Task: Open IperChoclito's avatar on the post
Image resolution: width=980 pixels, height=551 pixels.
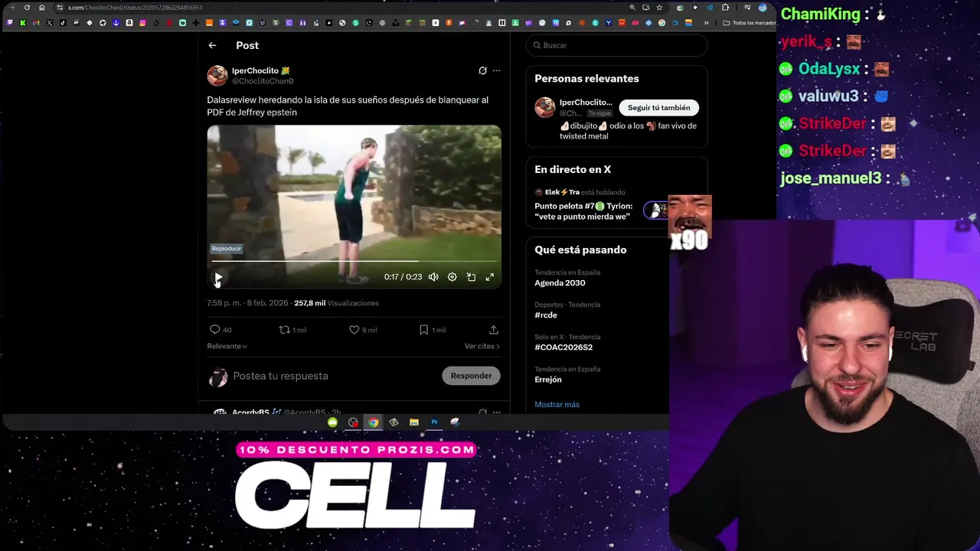Action: click(x=217, y=76)
